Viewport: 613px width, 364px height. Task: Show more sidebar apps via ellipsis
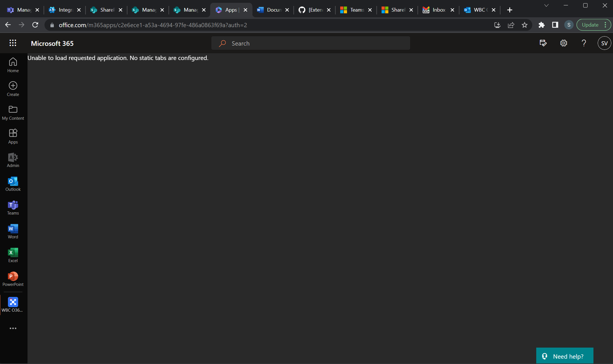pyautogui.click(x=13, y=328)
